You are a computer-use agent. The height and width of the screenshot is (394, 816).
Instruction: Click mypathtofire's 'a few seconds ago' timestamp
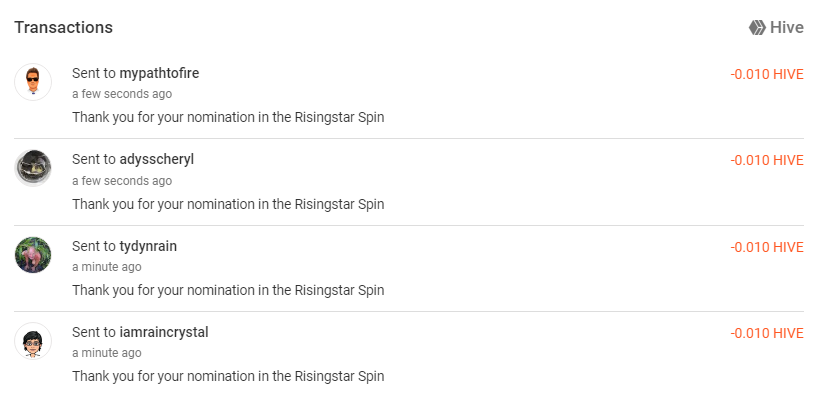[x=122, y=94]
